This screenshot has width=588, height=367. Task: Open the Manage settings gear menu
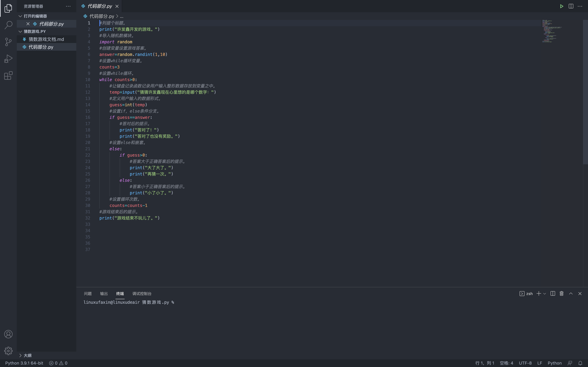(x=8, y=351)
